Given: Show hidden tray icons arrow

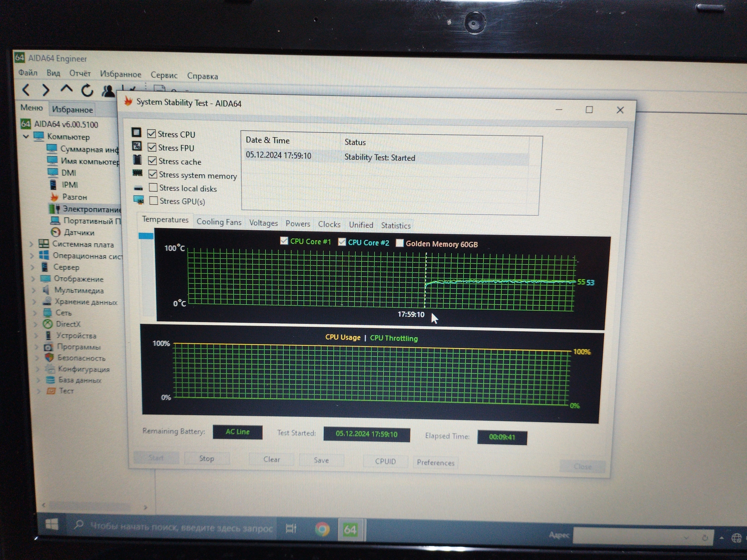Looking at the screenshot, I should click(x=722, y=538).
